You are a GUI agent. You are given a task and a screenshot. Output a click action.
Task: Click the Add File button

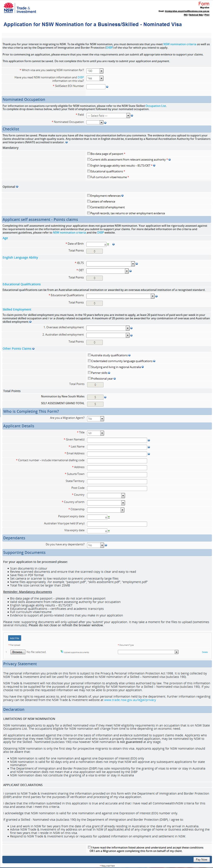coord(15,638)
